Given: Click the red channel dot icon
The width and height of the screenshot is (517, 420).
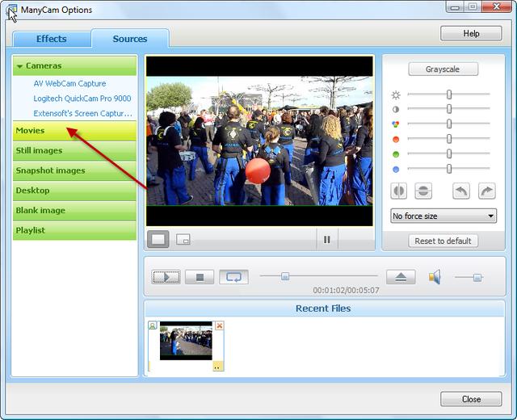Looking at the screenshot, I should [x=396, y=140].
